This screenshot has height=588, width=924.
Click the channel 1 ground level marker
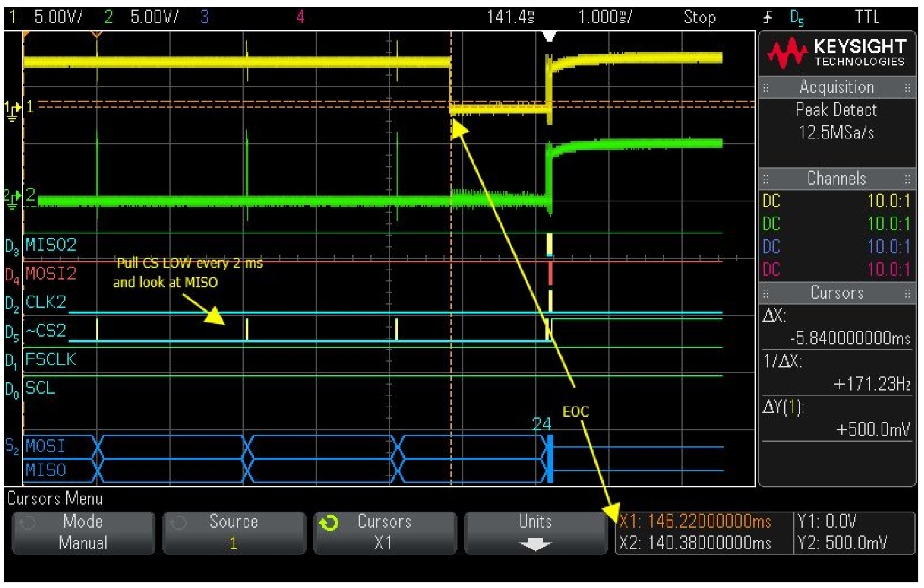tap(13, 110)
